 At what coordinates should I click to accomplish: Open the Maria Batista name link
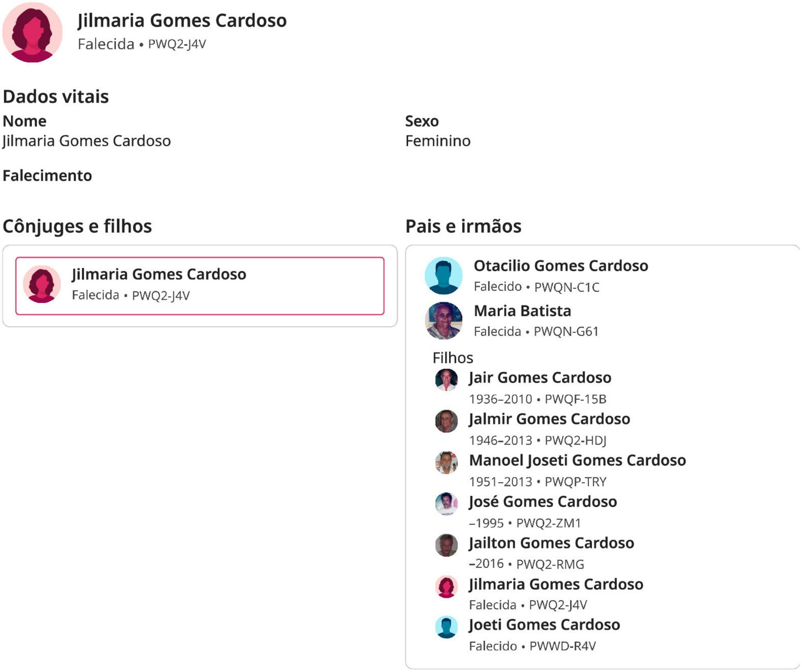pos(522,311)
